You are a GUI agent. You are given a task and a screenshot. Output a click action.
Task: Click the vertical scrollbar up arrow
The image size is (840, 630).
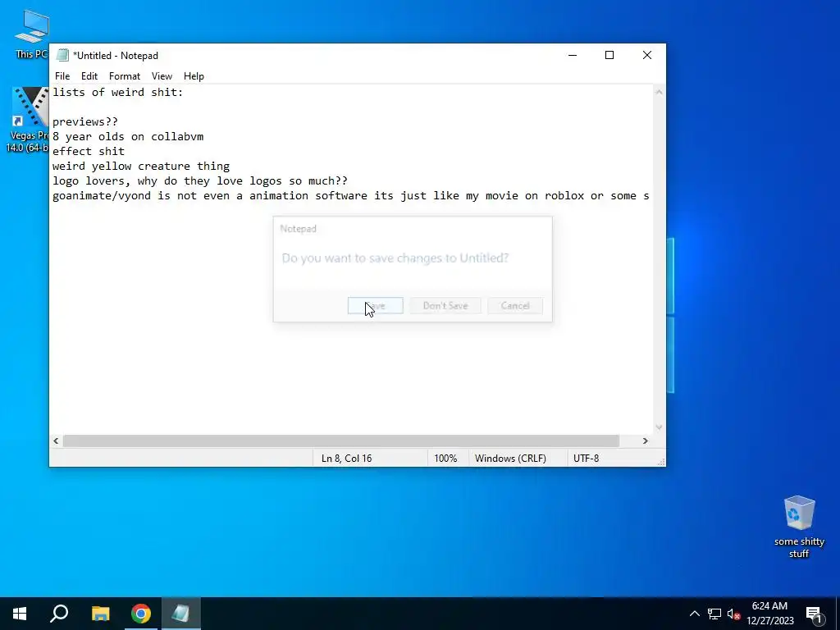(x=660, y=92)
